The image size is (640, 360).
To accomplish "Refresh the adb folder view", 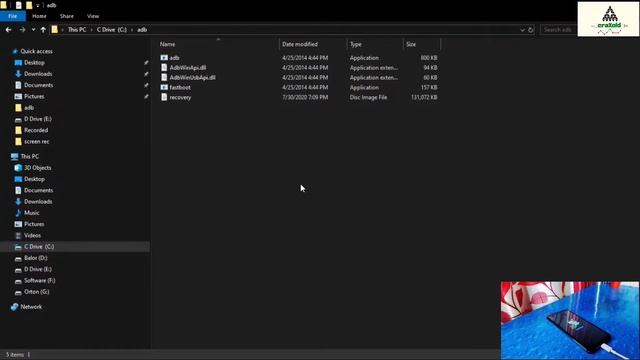I will pyautogui.click(x=531, y=30).
